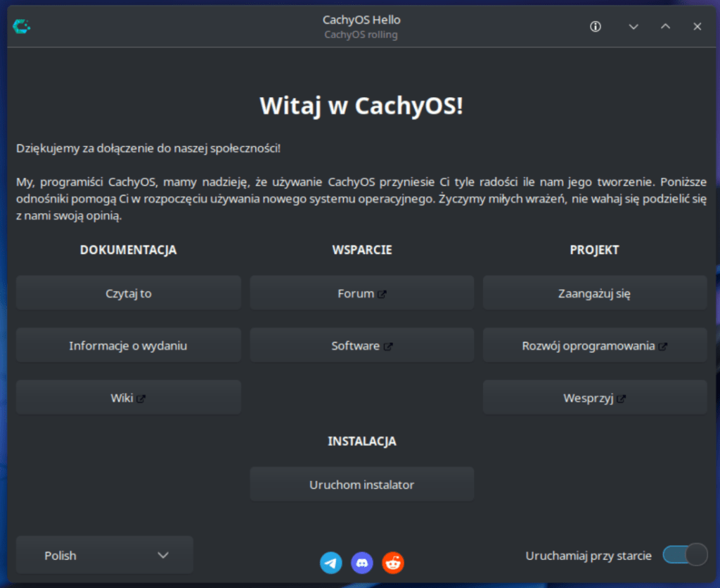720x588 pixels.
Task: Click the external link icon beside Forum
Action: coord(382,293)
